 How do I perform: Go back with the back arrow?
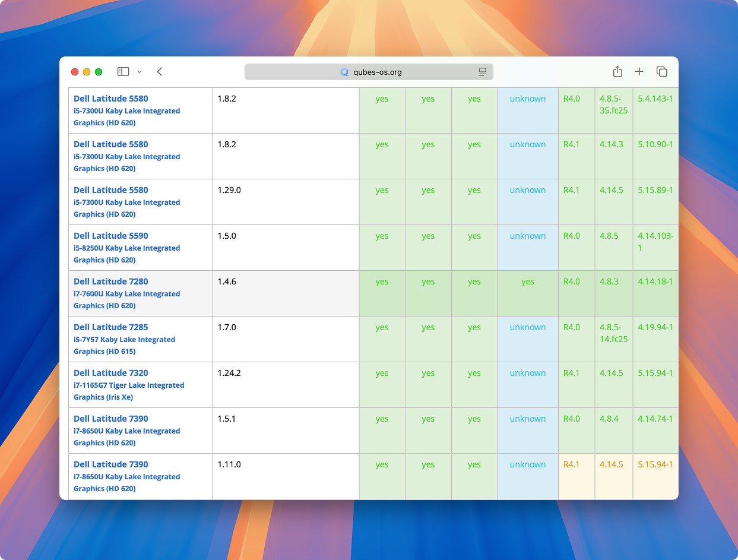[x=160, y=72]
